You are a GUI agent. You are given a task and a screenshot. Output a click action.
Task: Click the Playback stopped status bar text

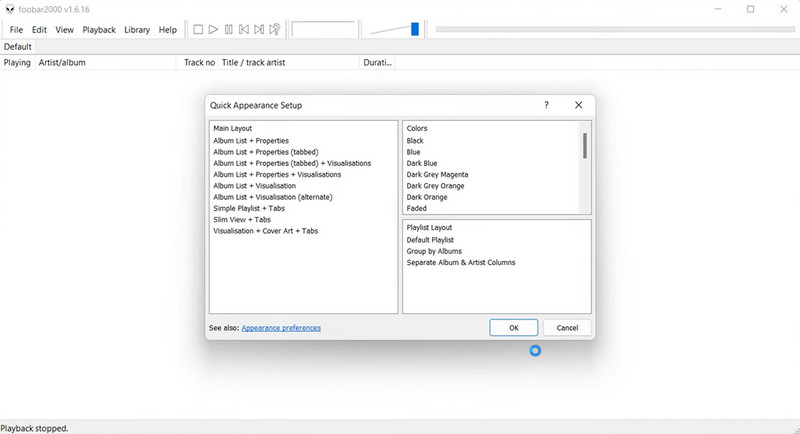34,428
